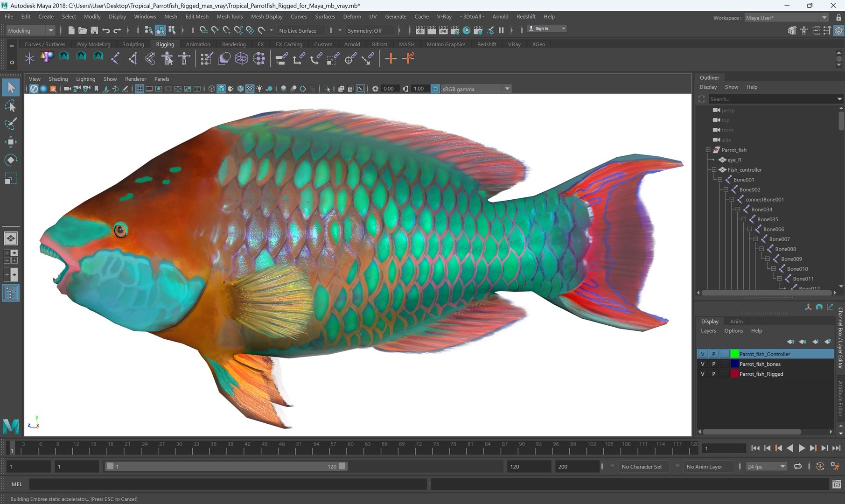Open the Deform menu
Image resolution: width=845 pixels, height=504 pixels.
pos(352,16)
